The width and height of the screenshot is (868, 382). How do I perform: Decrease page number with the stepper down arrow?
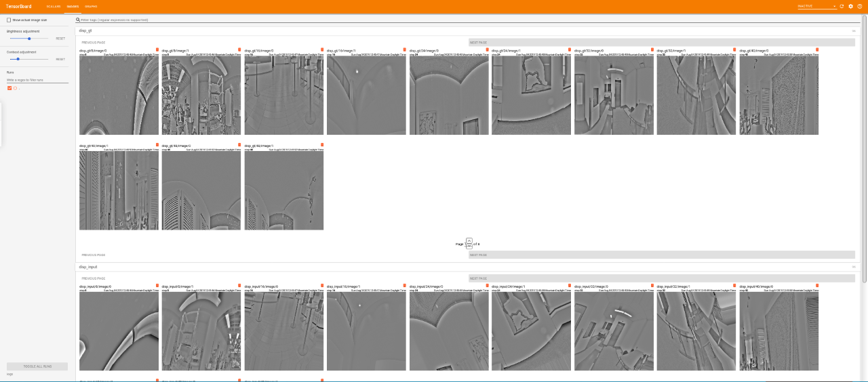(x=469, y=247)
